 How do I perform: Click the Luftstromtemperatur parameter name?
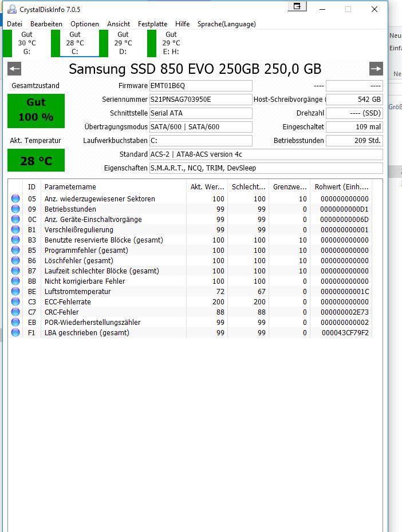tap(78, 291)
